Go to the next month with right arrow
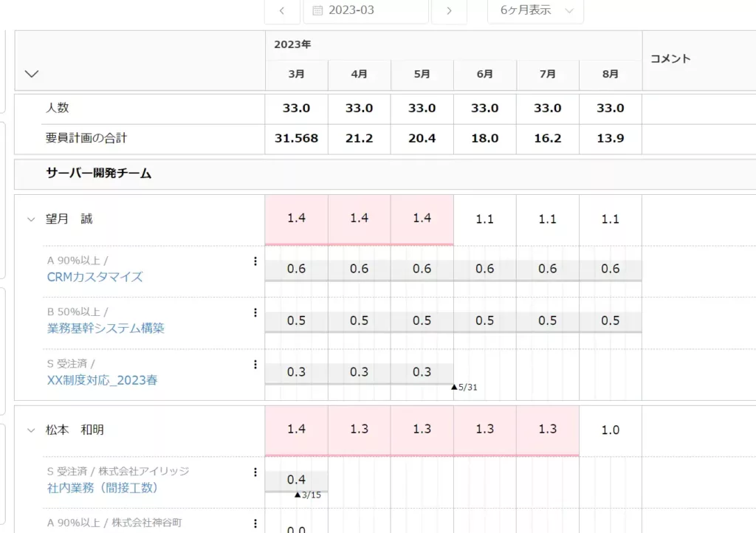This screenshot has width=756, height=533. point(449,10)
